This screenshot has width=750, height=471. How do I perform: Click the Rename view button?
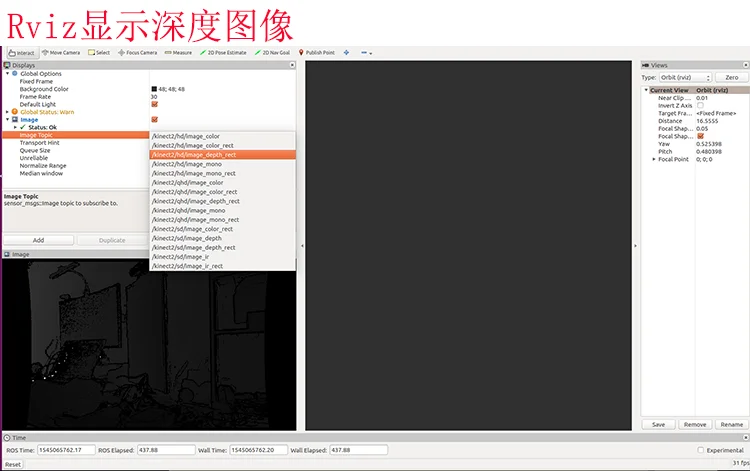coord(732,425)
